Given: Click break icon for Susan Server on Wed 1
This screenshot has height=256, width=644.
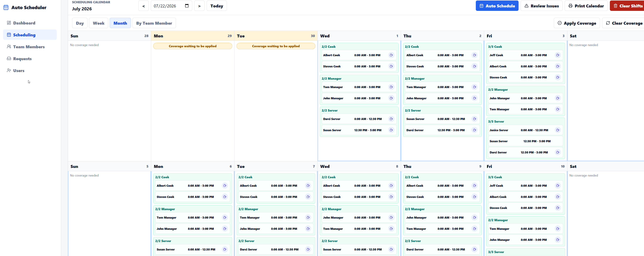Looking at the screenshot, I should pyautogui.click(x=391, y=130).
